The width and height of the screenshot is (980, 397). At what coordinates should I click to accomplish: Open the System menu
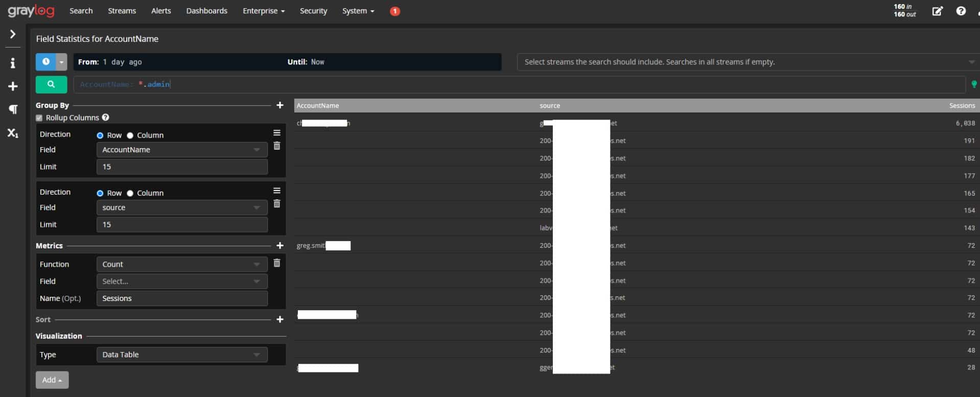[358, 11]
